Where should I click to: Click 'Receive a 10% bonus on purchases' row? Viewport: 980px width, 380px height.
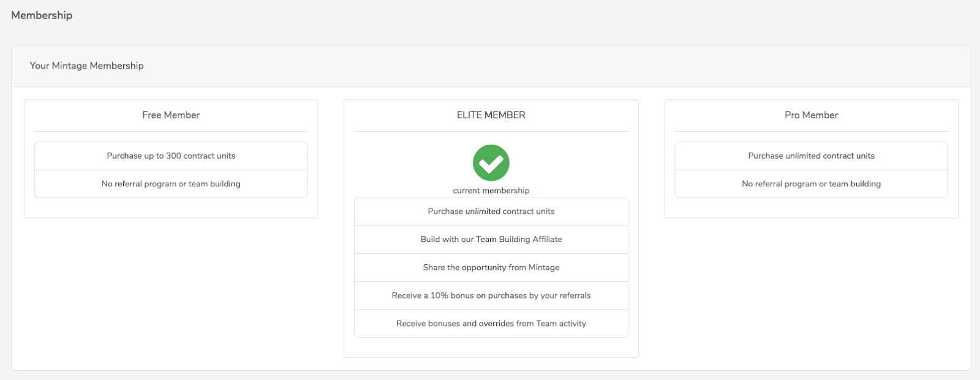pyautogui.click(x=491, y=296)
